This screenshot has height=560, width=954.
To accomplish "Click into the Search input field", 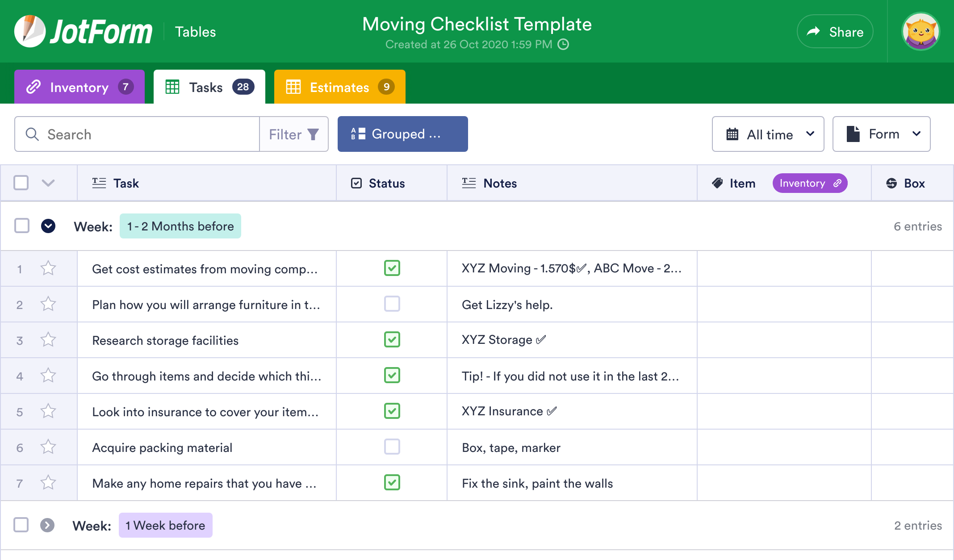I will click(137, 134).
